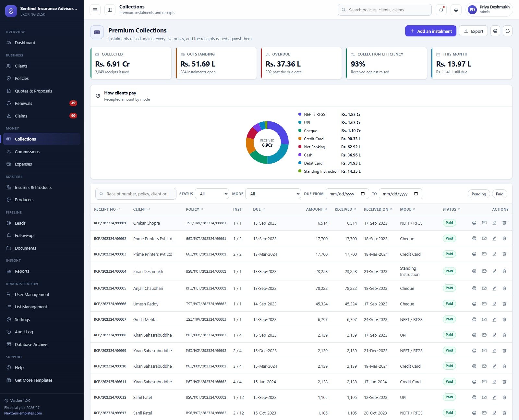Screen dimensions: 519x420
Task: Click the receipt number search field
Action: coord(136,194)
